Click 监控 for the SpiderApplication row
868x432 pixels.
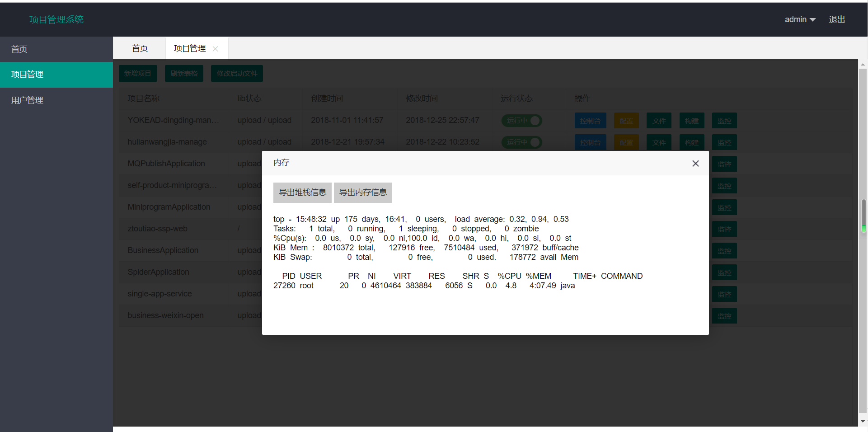[x=724, y=272]
